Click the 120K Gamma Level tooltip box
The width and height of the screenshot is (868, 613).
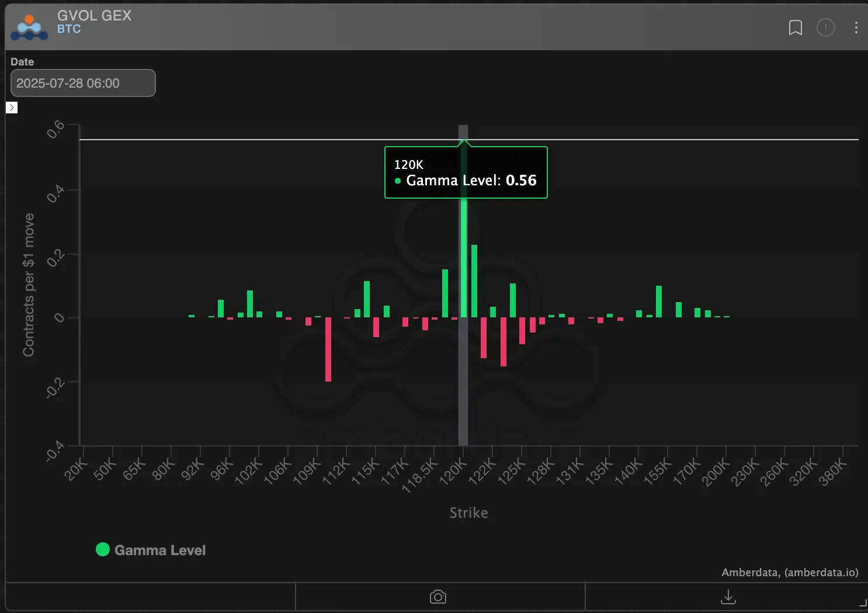[466, 172]
